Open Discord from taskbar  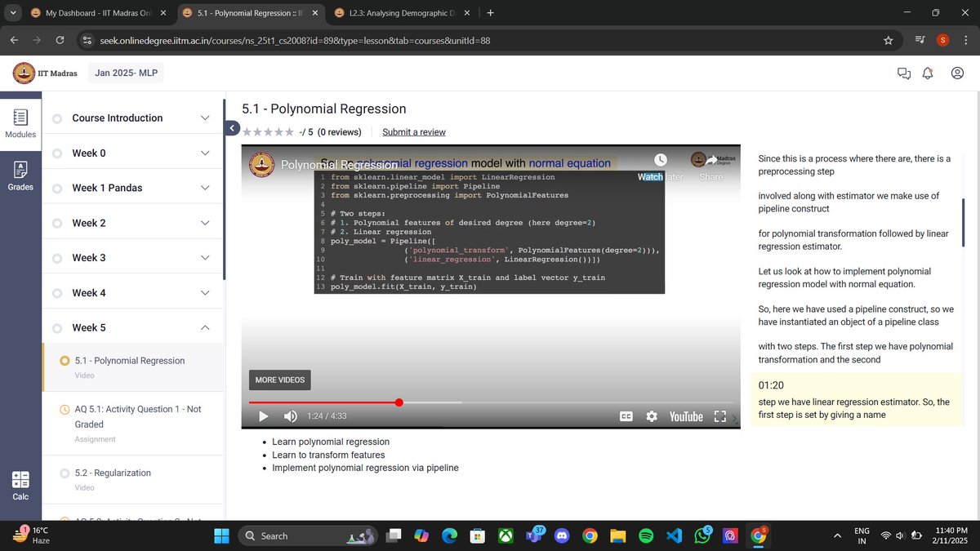click(x=560, y=535)
